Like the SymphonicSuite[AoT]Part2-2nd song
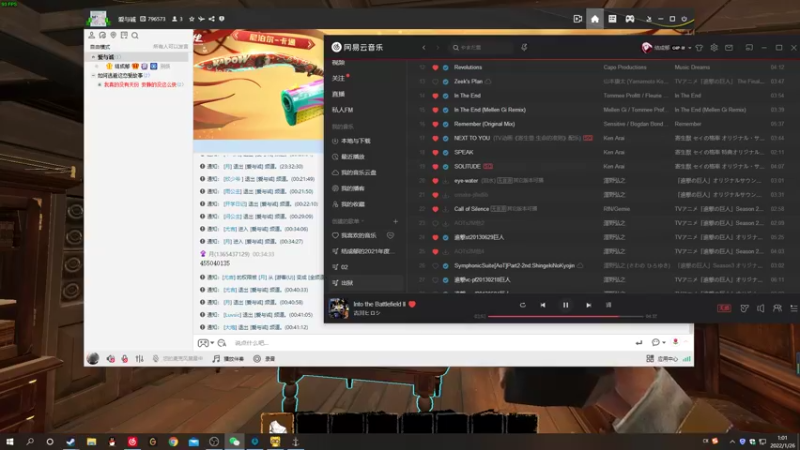The width and height of the screenshot is (800, 450). coord(435,266)
